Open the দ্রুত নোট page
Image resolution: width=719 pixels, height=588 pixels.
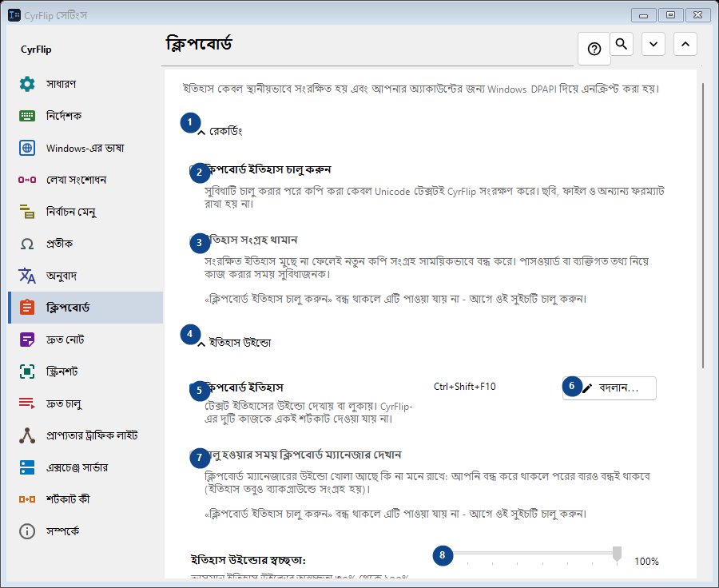click(x=85, y=340)
